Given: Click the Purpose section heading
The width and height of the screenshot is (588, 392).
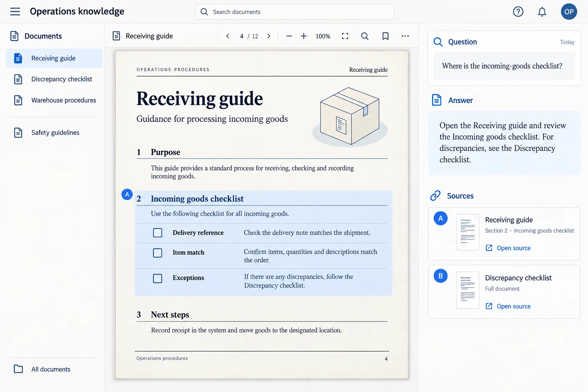Looking at the screenshot, I should 165,152.
